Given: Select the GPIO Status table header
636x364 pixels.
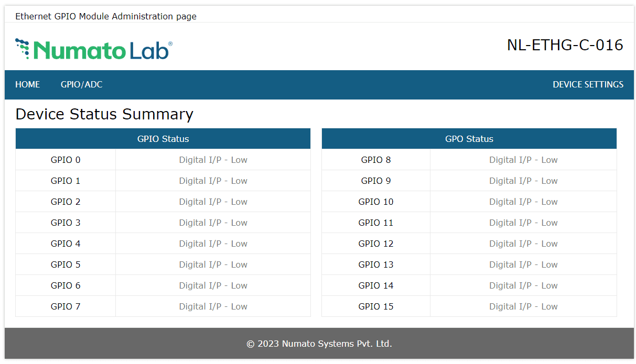Looking at the screenshot, I should point(163,138).
